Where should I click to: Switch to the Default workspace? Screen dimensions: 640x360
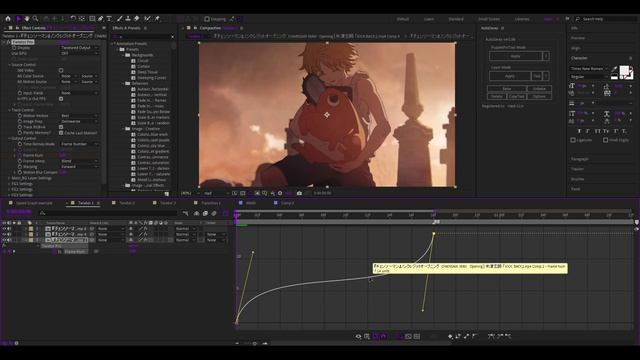pyautogui.click(x=402, y=19)
